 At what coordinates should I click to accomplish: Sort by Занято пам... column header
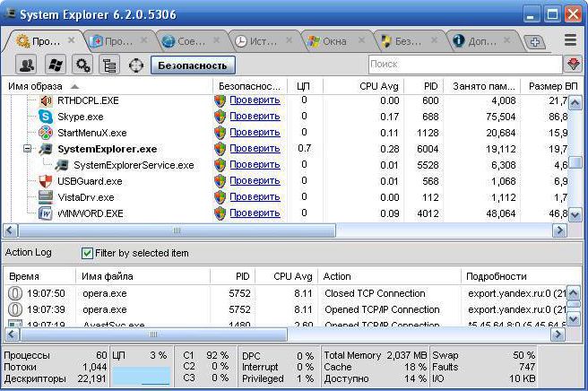coord(482,86)
